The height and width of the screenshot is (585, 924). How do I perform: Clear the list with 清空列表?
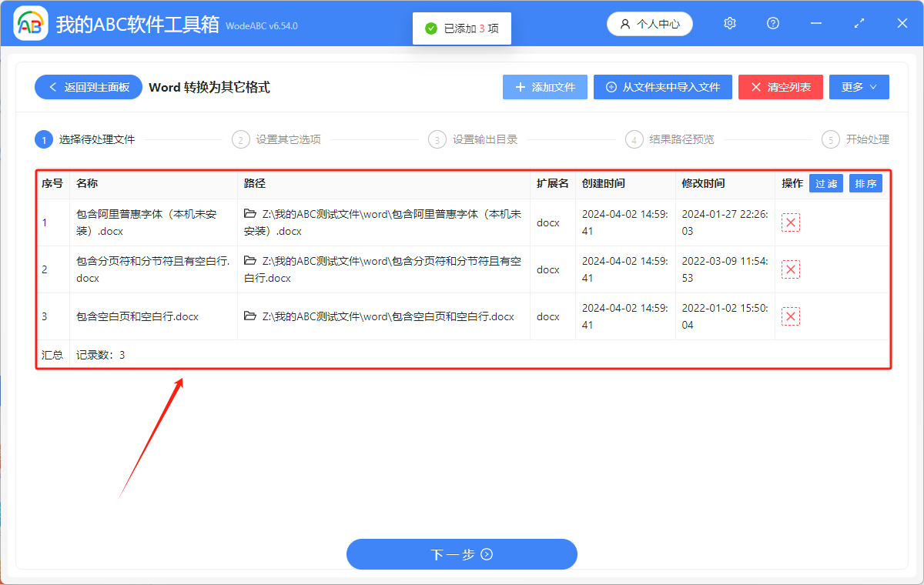click(x=780, y=87)
